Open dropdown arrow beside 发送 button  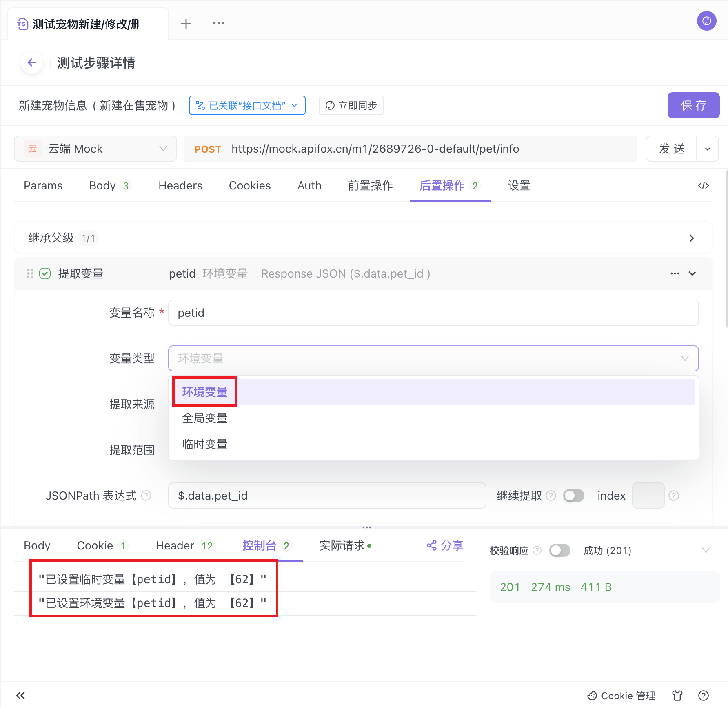(707, 149)
